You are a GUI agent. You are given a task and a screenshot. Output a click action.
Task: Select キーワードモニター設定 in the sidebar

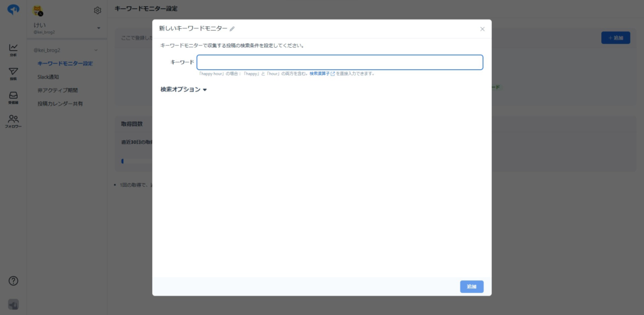65,64
